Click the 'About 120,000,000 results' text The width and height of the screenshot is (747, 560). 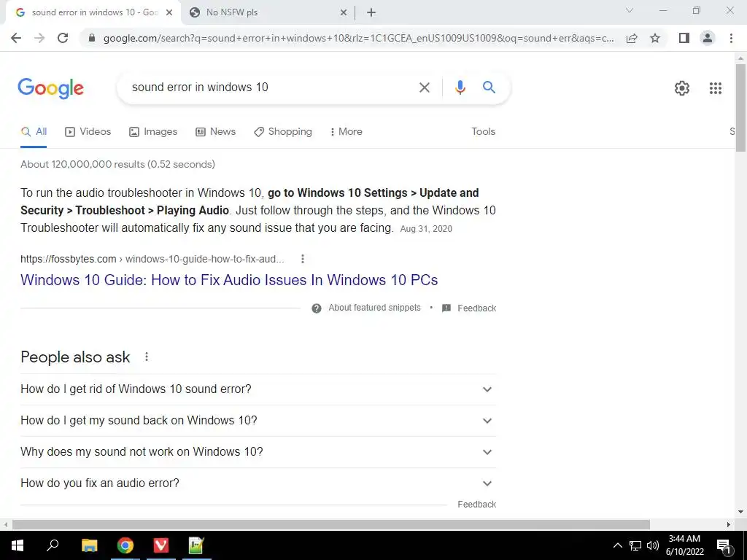tap(117, 164)
